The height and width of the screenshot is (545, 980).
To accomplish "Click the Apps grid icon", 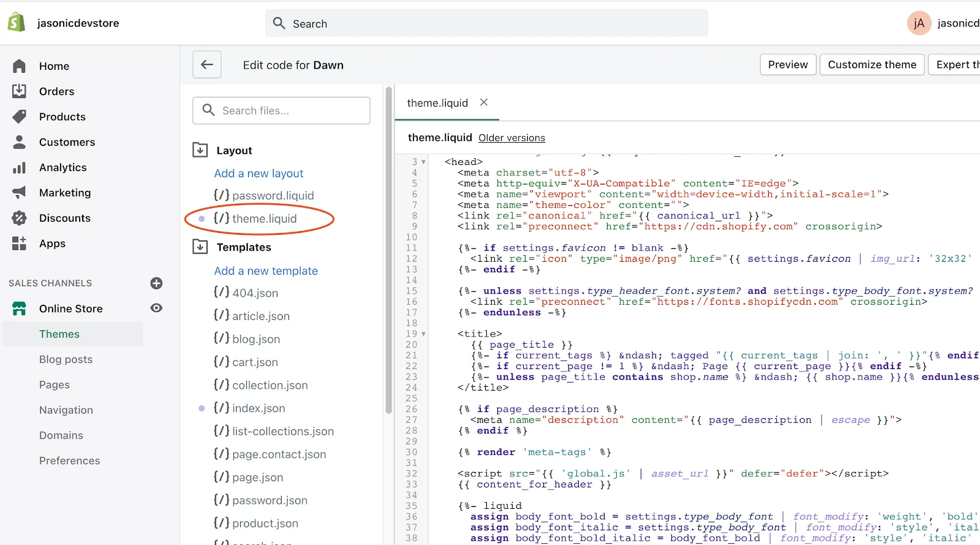I will click(20, 243).
